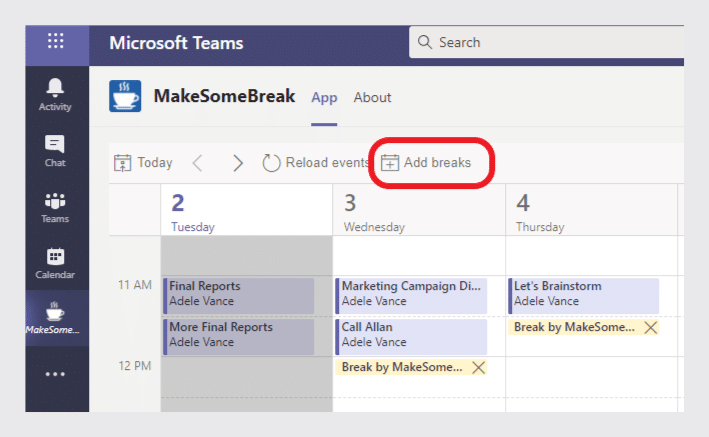Open the More Final Reports event
The height and width of the screenshot is (437, 709).
coord(239,337)
